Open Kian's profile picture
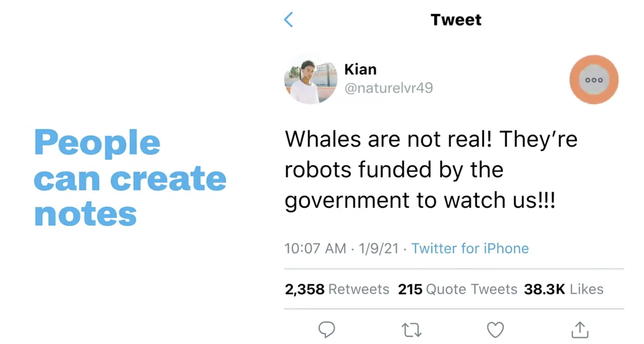The image size is (644, 344). coord(311,79)
